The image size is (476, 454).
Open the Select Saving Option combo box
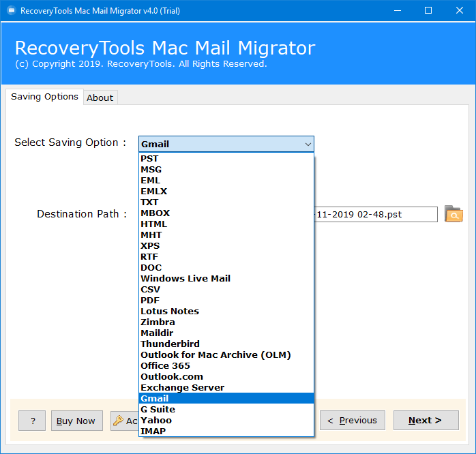coord(226,144)
